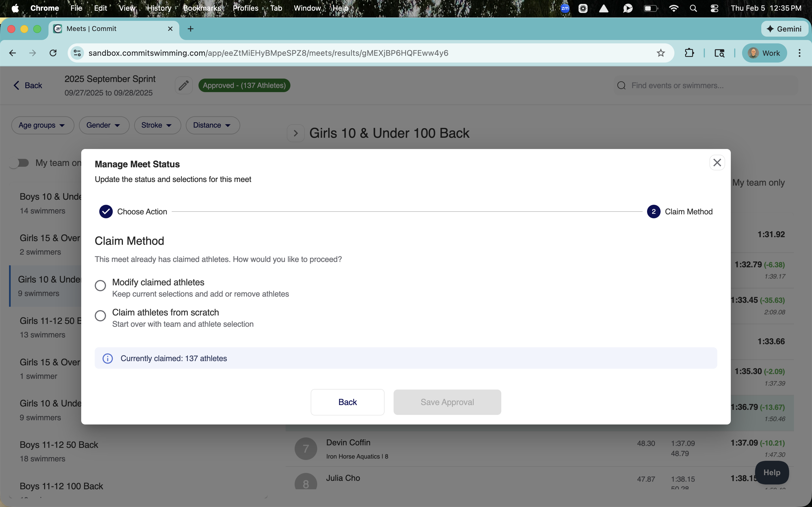Click the Find events or swimmers field
Image resolution: width=812 pixels, height=507 pixels.
click(x=705, y=86)
